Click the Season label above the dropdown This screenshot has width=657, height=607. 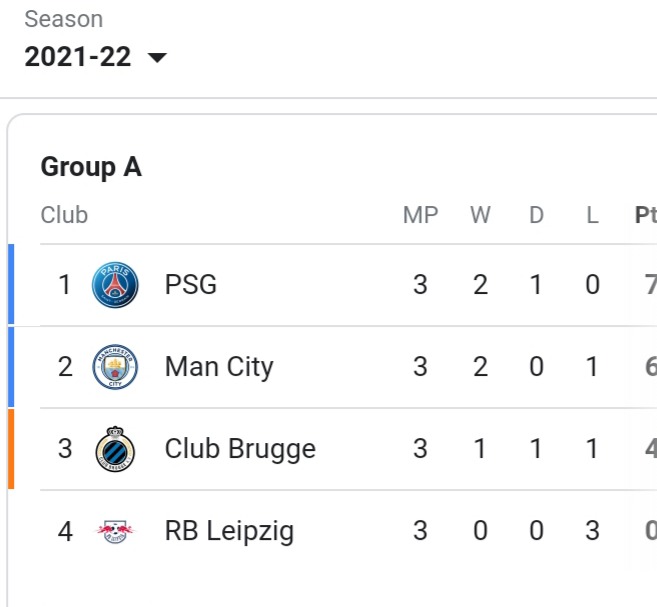click(64, 19)
